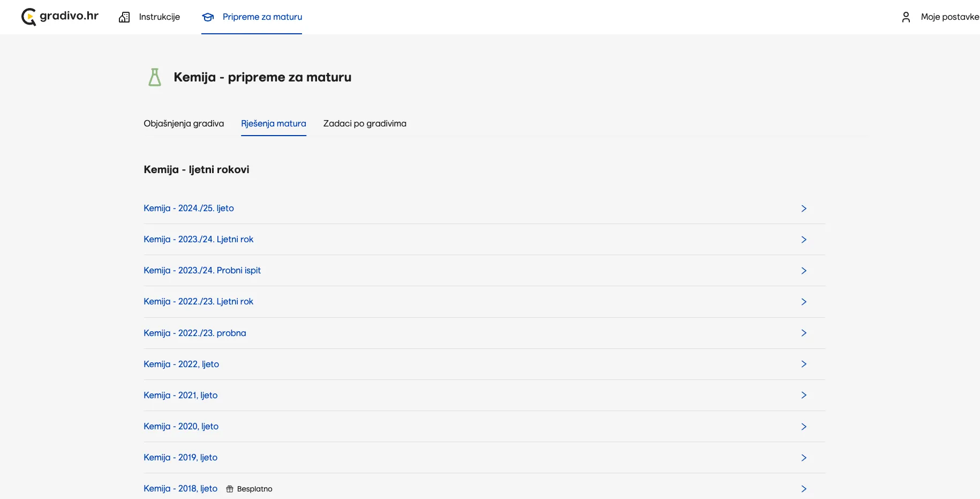Click chevron on Kemija - 2022, ljeto row
The height and width of the screenshot is (499, 980).
pos(804,364)
